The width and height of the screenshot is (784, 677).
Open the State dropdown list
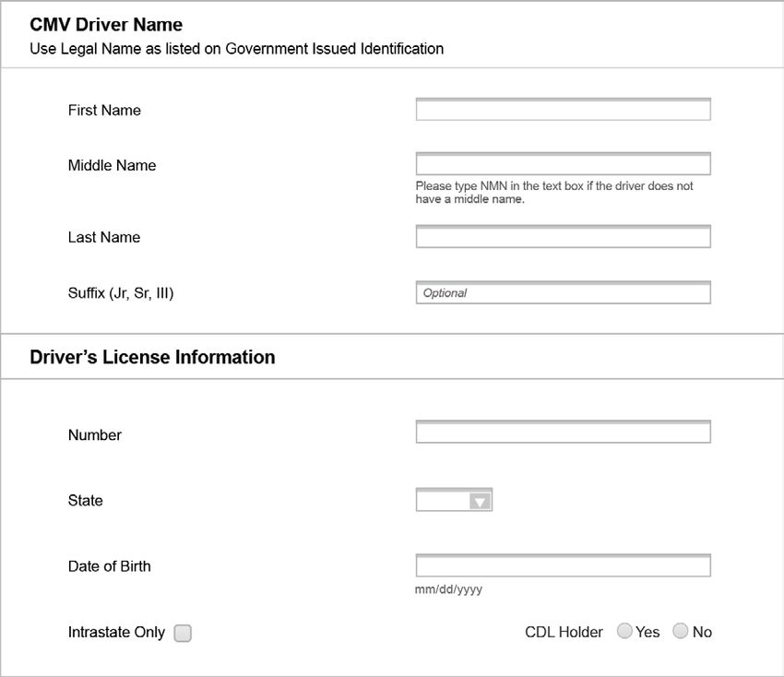[454, 500]
